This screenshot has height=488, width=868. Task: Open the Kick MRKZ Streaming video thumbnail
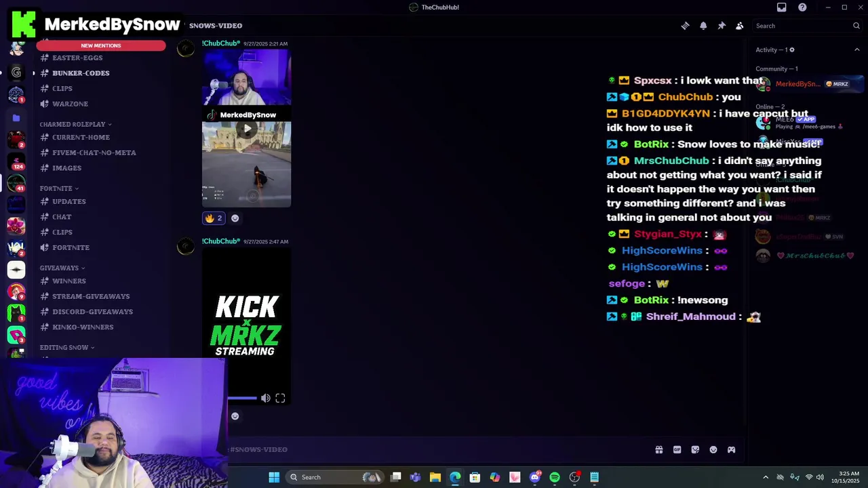246,327
